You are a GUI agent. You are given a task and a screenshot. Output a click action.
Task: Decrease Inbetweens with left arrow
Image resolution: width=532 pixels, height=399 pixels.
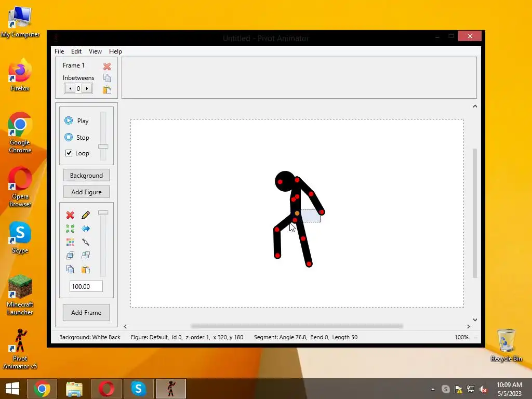click(70, 88)
